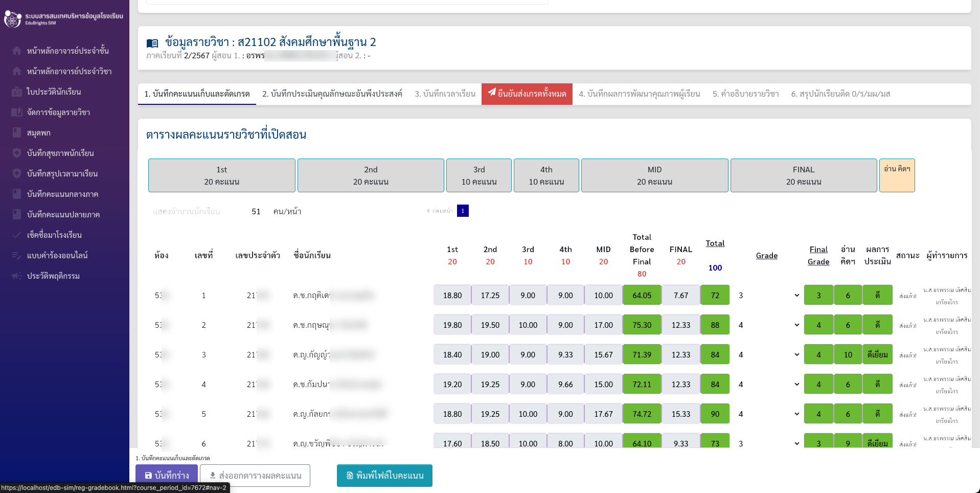The height and width of the screenshot is (493, 980).
Task: Click the open book icon for จัดการข้อมูลรายวิชา
Action: [17, 112]
